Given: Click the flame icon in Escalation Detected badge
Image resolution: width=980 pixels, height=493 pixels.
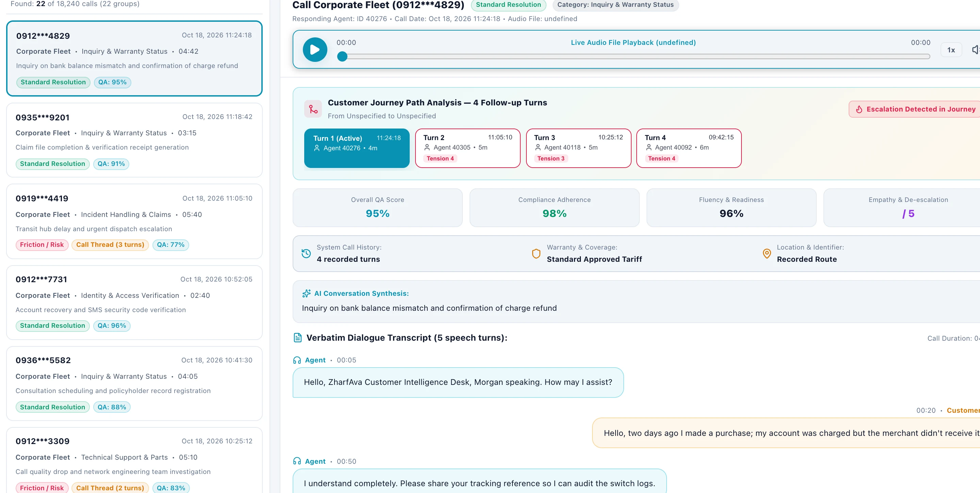Looking at the screenshot, I should pyautogui.click(x=859, y=109).
